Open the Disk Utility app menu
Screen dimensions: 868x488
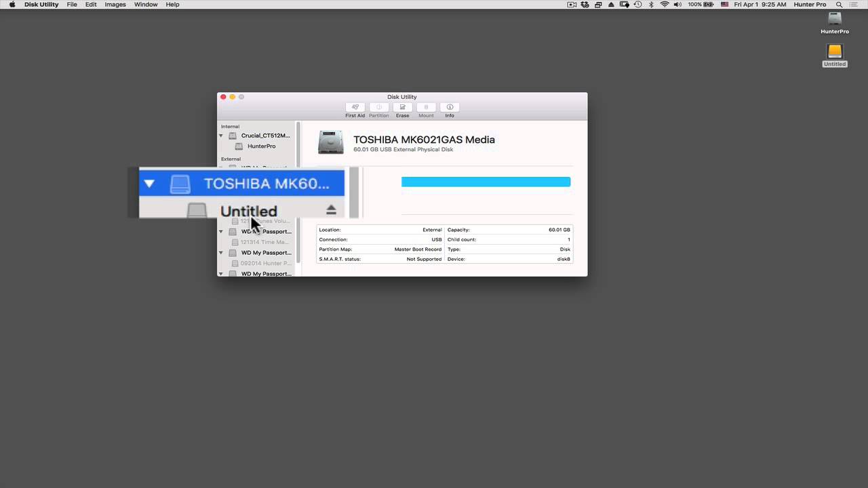click(41, 5)
